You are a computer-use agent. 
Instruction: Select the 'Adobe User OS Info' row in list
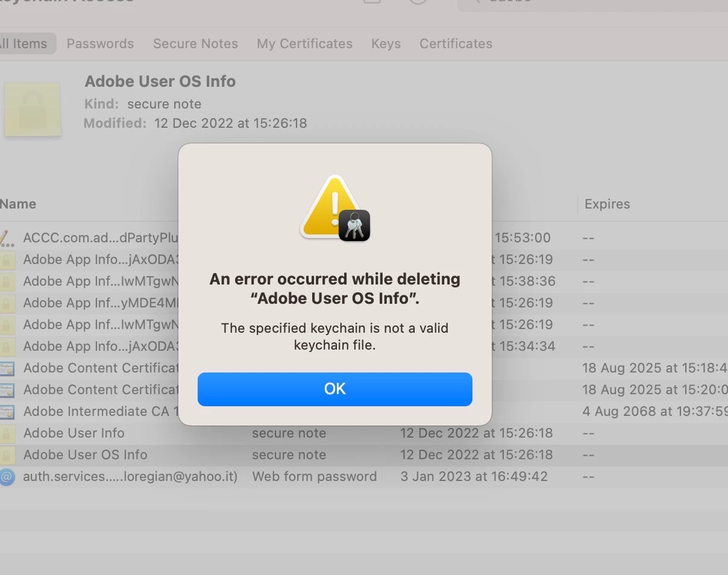coord(364,455)
